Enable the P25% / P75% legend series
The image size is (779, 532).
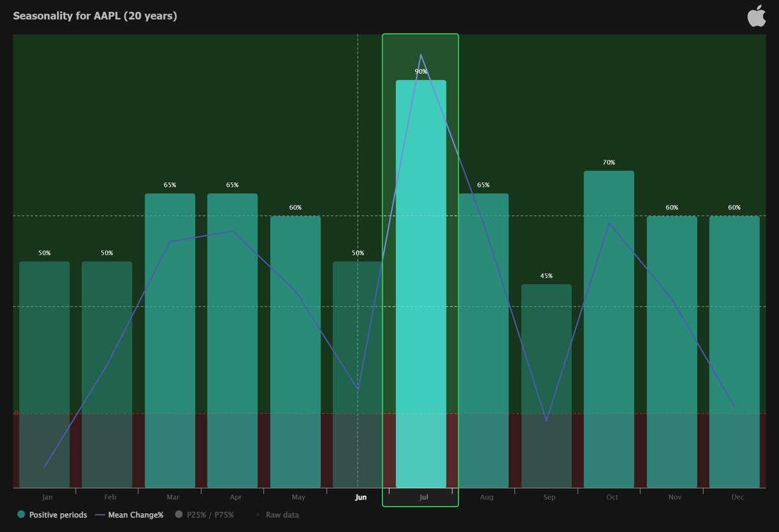(x=204, y=515)
